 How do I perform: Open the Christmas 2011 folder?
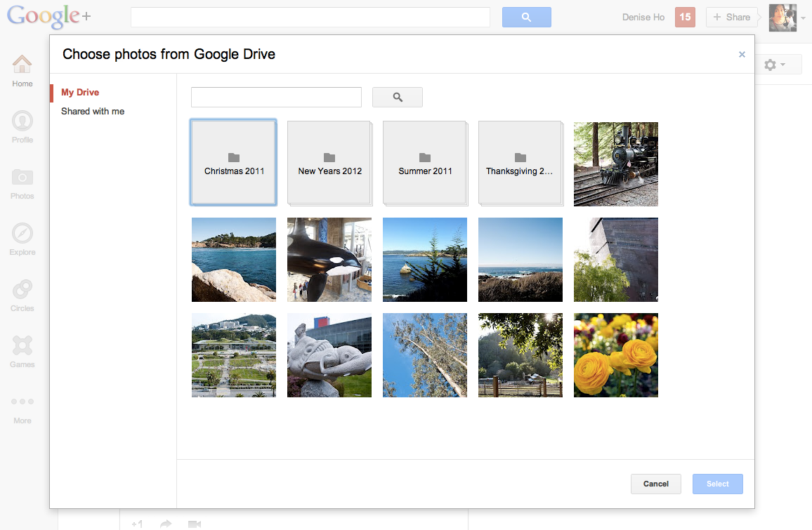coord(234,163)
